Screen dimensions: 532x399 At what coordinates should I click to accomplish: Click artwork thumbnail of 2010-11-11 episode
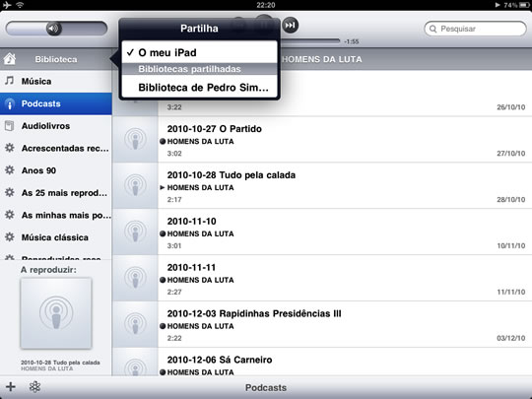pos(135,278)
